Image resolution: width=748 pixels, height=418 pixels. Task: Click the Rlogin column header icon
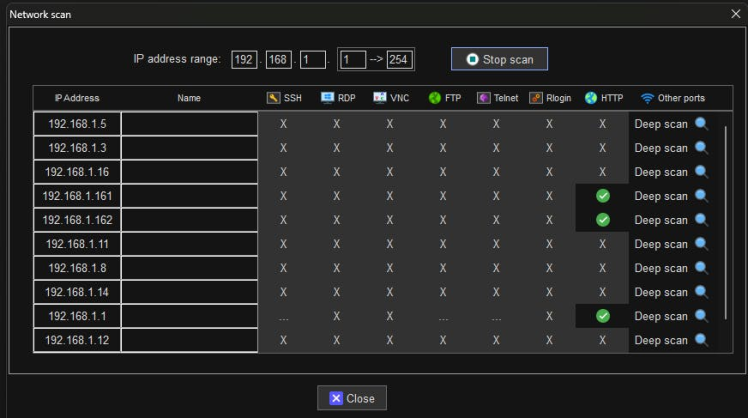[536, 98]
